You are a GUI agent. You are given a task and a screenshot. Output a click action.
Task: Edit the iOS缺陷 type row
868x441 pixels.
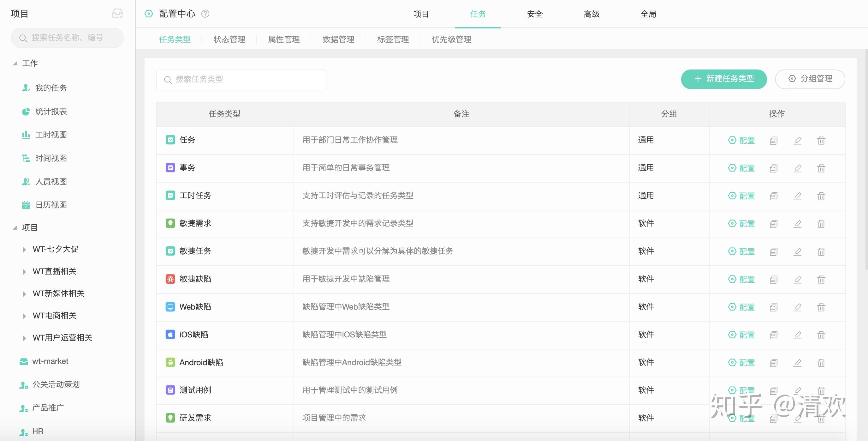(797, 335)
